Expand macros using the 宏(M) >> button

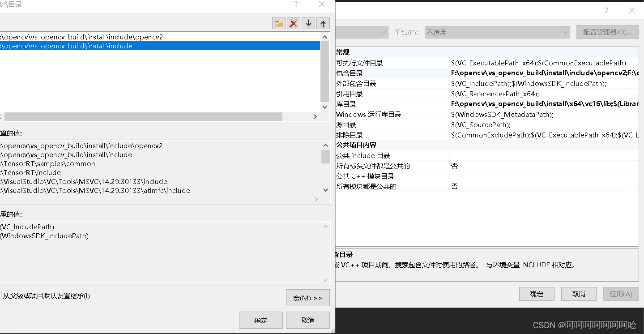307,298
